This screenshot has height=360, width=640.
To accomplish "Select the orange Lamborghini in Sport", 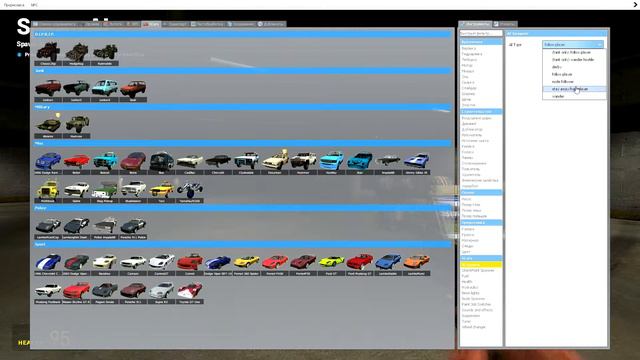I will (417, 263).
